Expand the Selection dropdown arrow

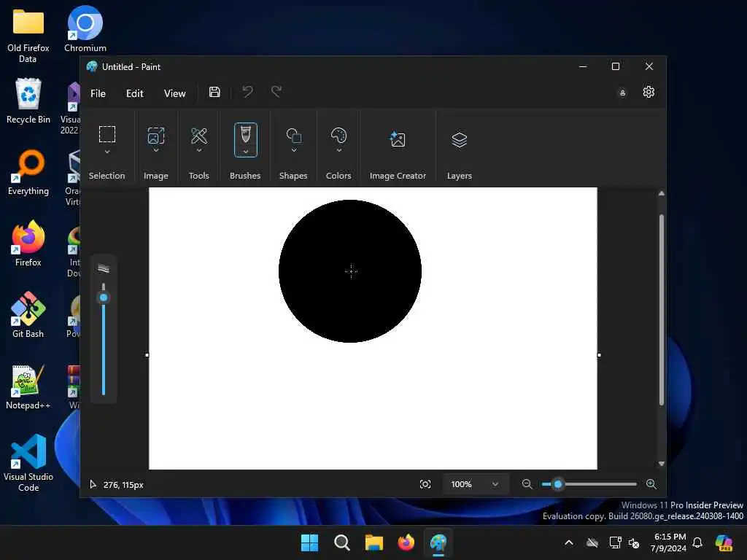107,152
